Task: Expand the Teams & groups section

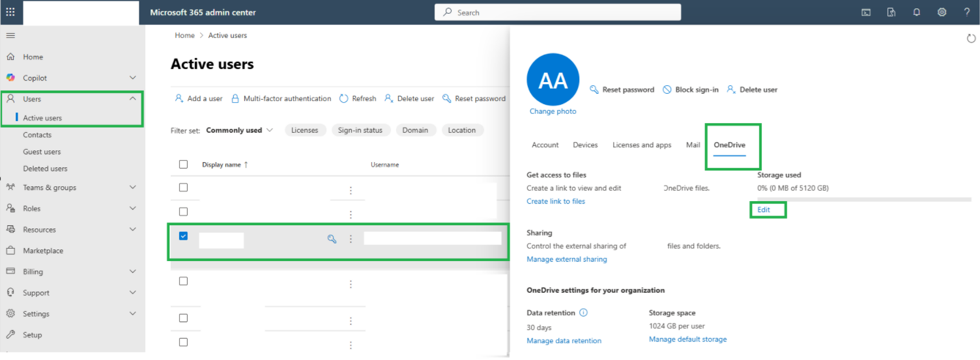Action: (x=72, y=187)
